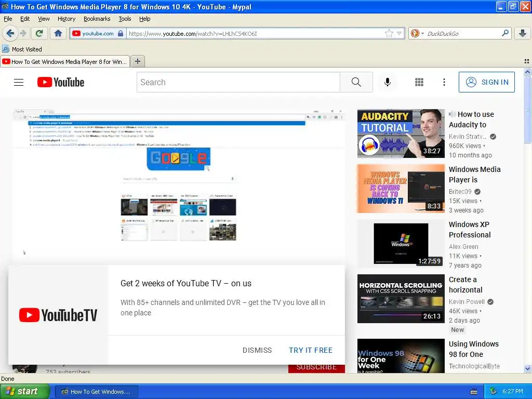Open the YouTube hamburger guide menu
The height and width of the screenshot is (399, 532).
(19, 82)
